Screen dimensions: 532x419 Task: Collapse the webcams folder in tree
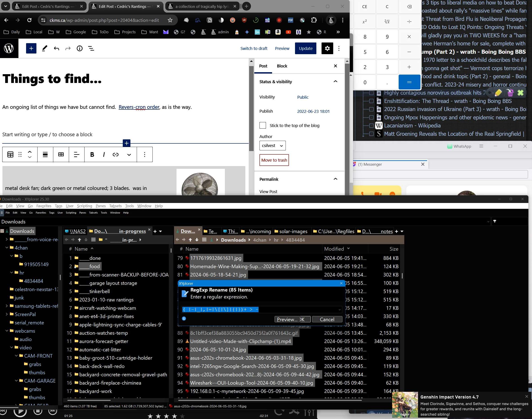tap(7, 331)
